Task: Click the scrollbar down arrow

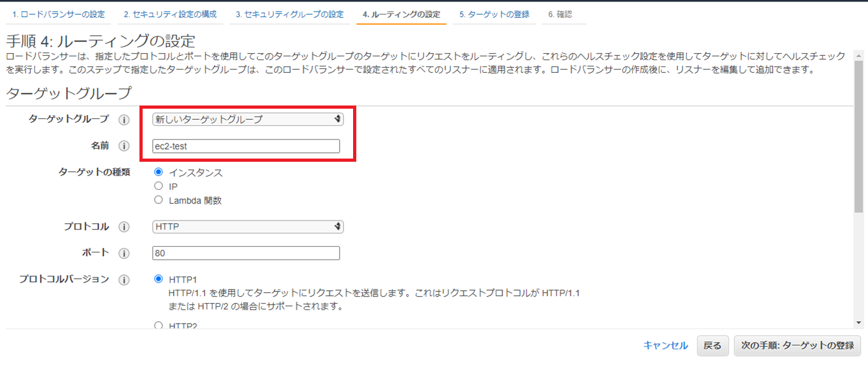Action: [858, 323]
